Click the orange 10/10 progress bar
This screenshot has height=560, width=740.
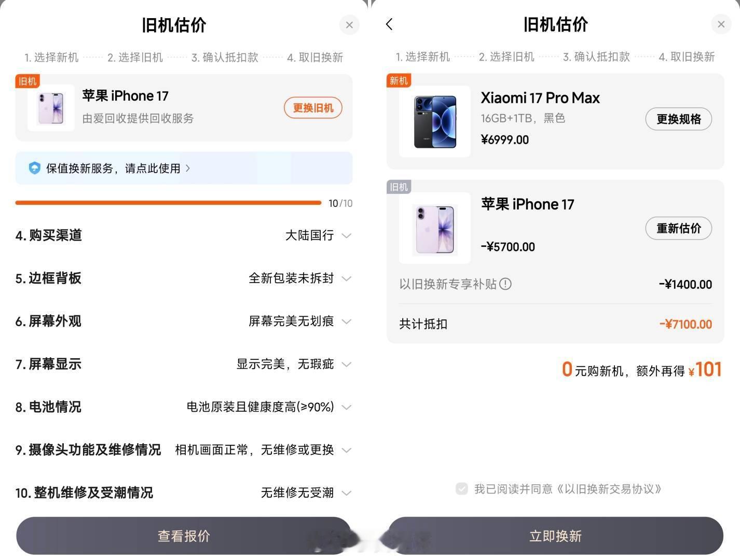pyautogui.click(x=169, y=203)
